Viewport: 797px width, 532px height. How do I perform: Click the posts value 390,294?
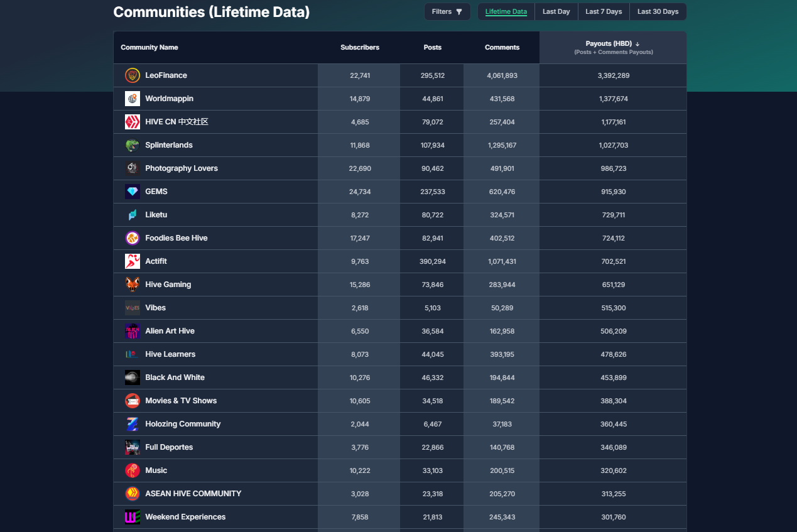click(433, 261)
